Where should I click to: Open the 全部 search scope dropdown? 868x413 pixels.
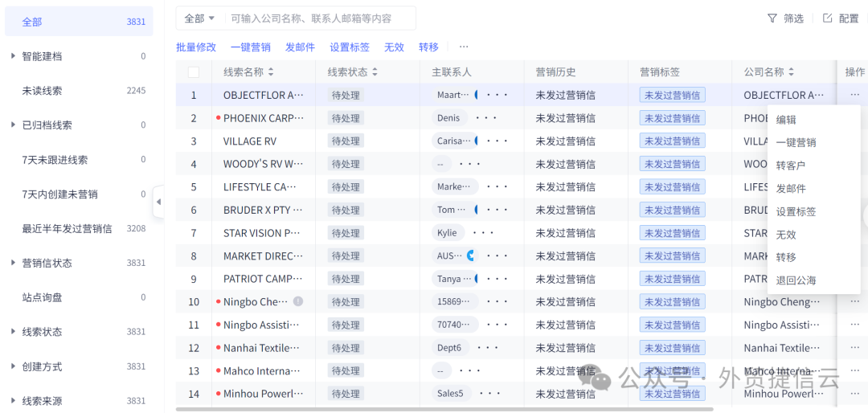(199, 18)
